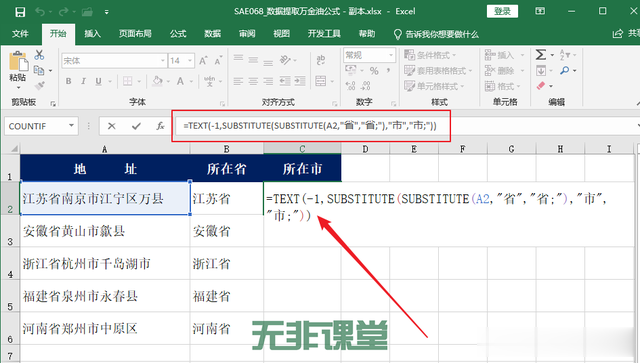The image size is (640, 363).
Task: Open the 文件 menu tab
Action: pyautogui.click(x=20, y=33)
